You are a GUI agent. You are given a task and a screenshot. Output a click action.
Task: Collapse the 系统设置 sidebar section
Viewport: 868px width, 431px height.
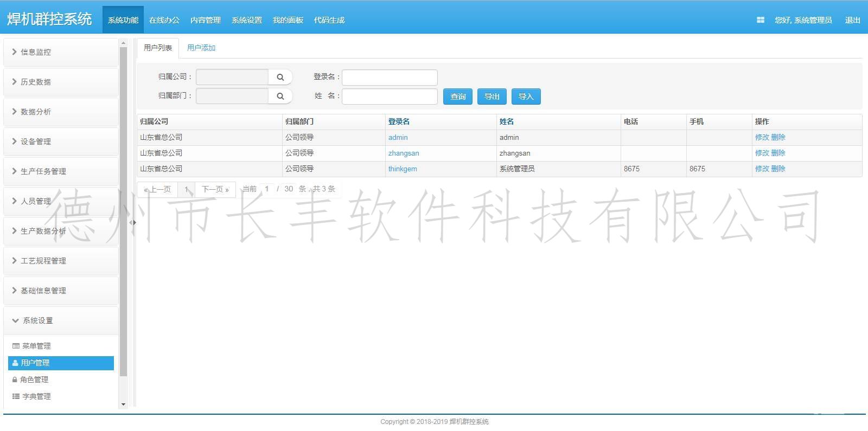coord(38,320)
